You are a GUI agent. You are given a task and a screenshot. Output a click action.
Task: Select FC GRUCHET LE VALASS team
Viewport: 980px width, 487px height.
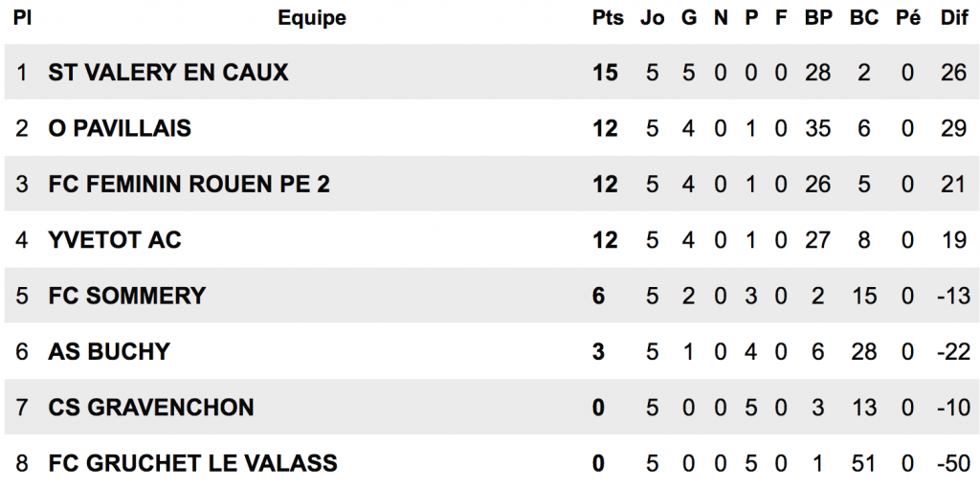[x=192, y=463]
